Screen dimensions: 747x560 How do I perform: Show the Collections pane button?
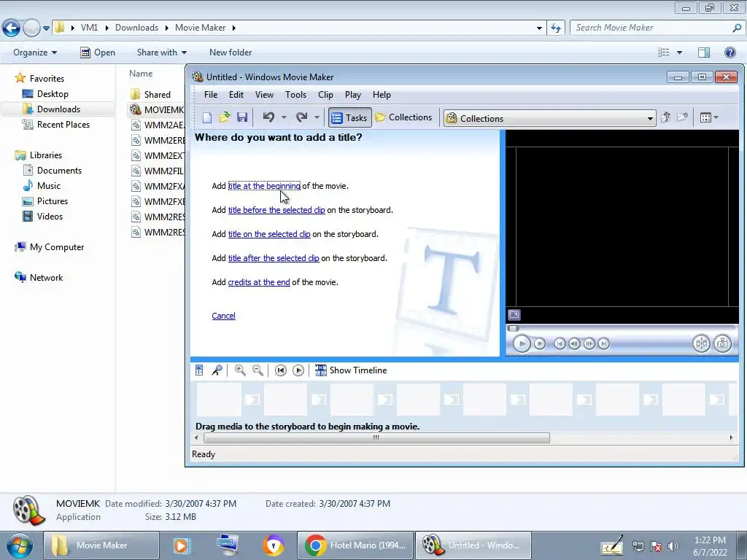pos(403,117)
